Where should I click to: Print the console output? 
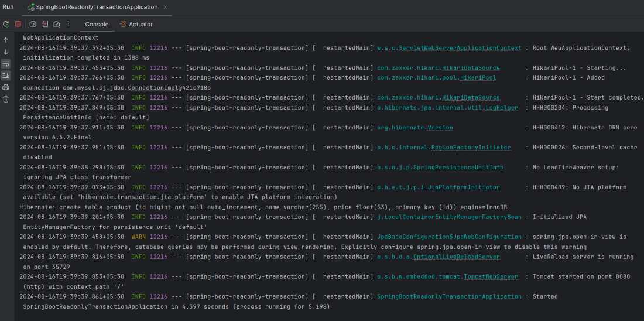6,87
